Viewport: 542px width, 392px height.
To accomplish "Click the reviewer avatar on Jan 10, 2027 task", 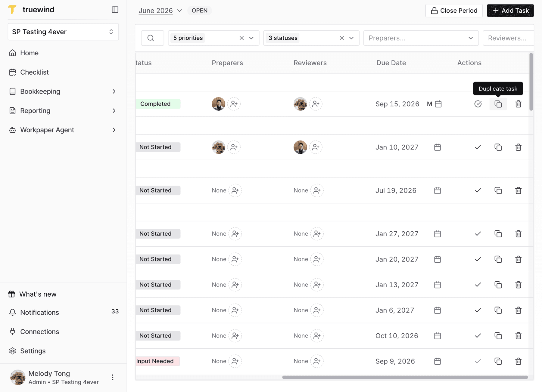I will point(300,147).
